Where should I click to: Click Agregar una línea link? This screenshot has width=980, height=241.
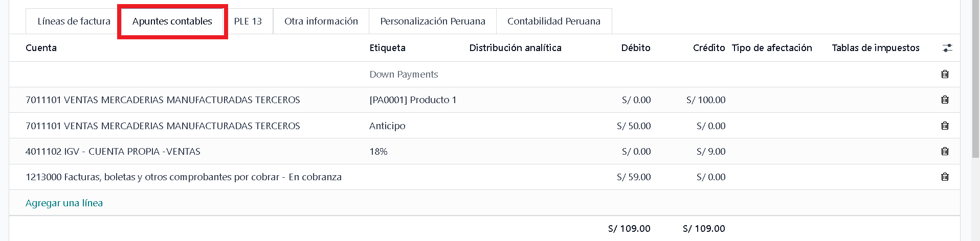coord(64,203)
